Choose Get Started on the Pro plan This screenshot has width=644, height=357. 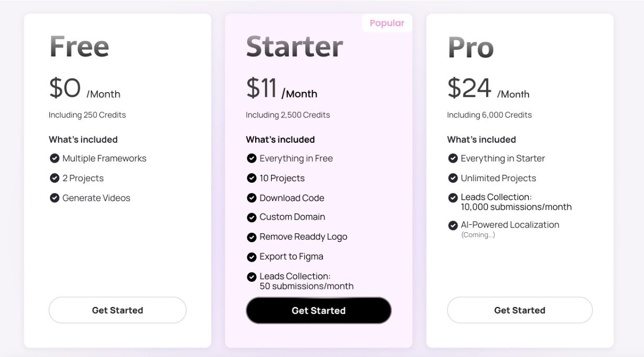click(519, 310)
